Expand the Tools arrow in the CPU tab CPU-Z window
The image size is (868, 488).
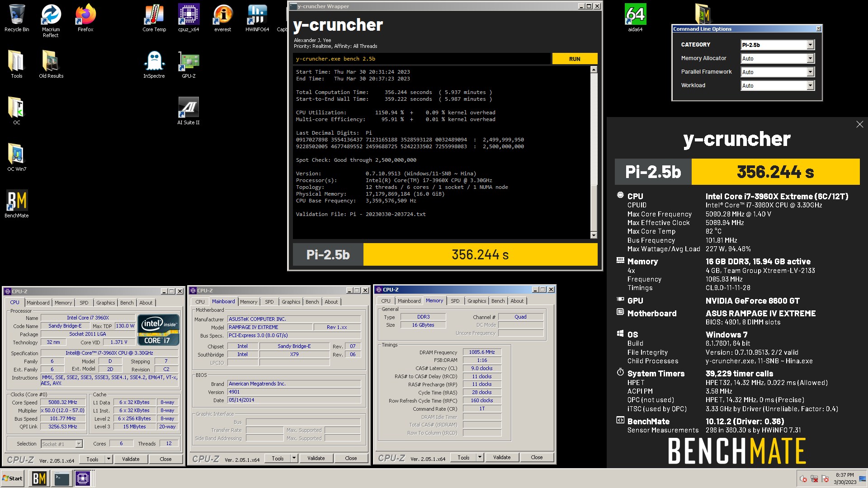click(x=108, y=459)
